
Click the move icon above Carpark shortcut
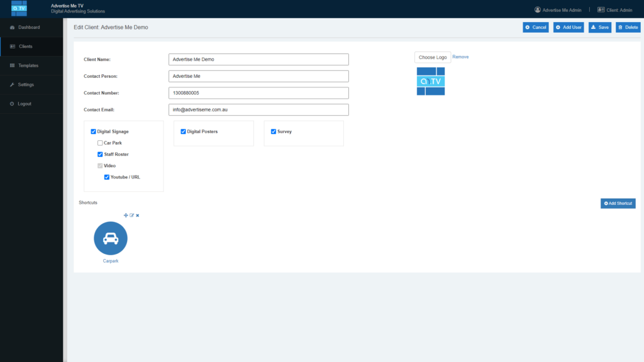(x=126, y=216)
